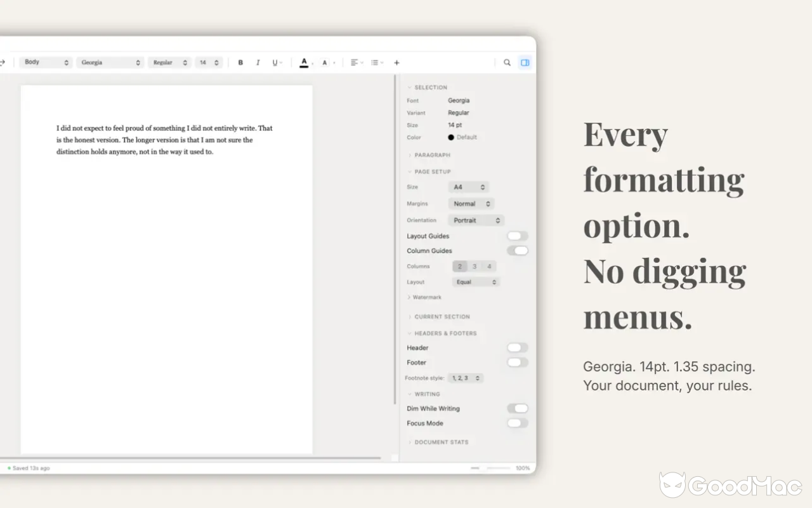Collapse the Page Setup section

(429, 171)
